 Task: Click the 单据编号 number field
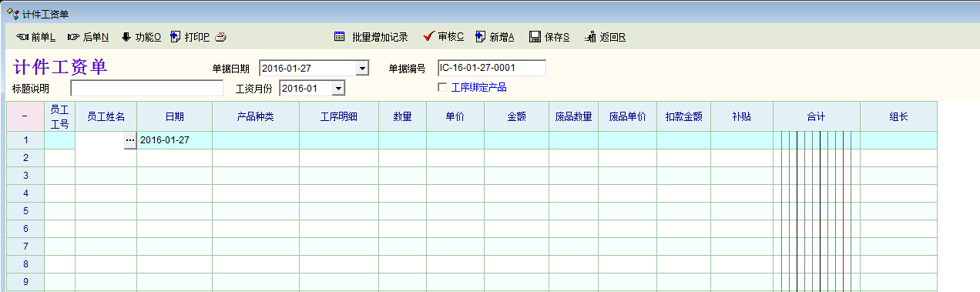(492, 68)
